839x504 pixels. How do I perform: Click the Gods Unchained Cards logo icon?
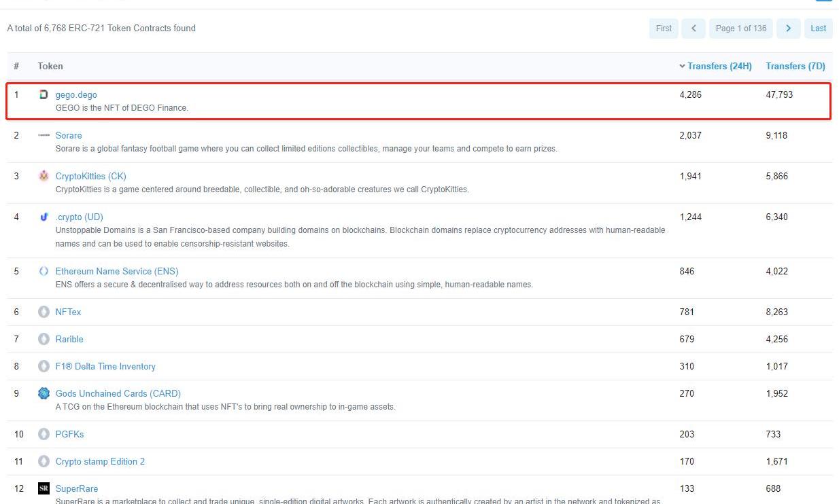point(44,393)
